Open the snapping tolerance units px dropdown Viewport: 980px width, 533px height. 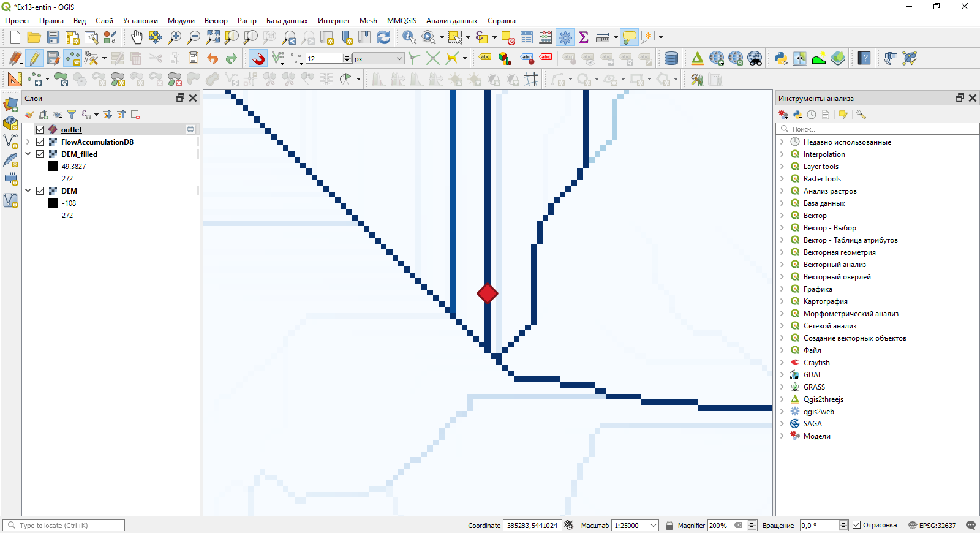coord(379,59)
